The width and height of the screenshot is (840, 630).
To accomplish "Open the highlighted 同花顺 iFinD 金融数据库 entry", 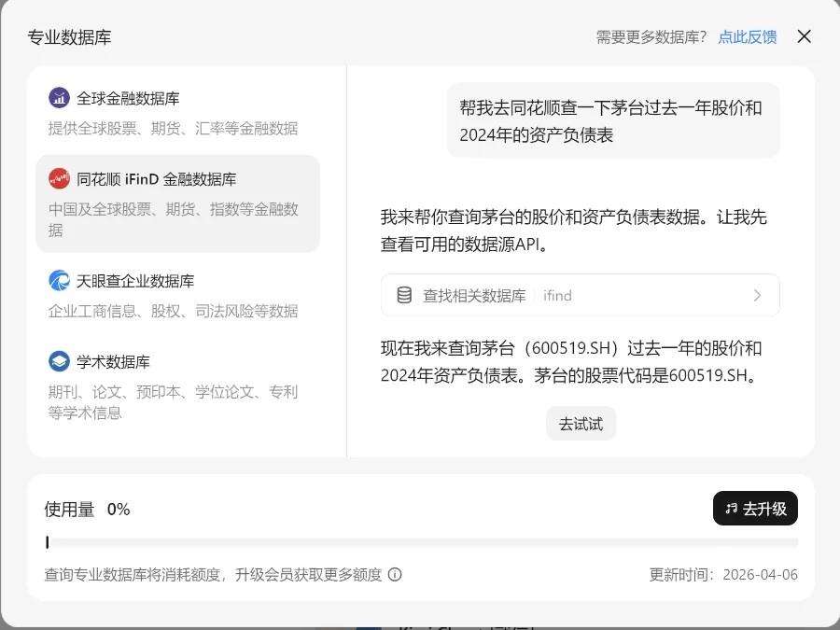I will pyautogui.click(x=177, y=201).
